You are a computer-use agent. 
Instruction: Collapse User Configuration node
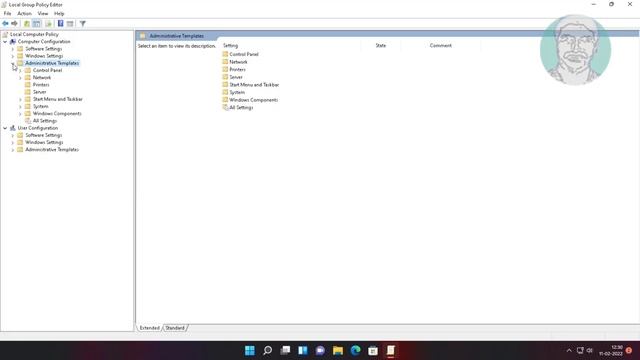click(x=5, y=128)
